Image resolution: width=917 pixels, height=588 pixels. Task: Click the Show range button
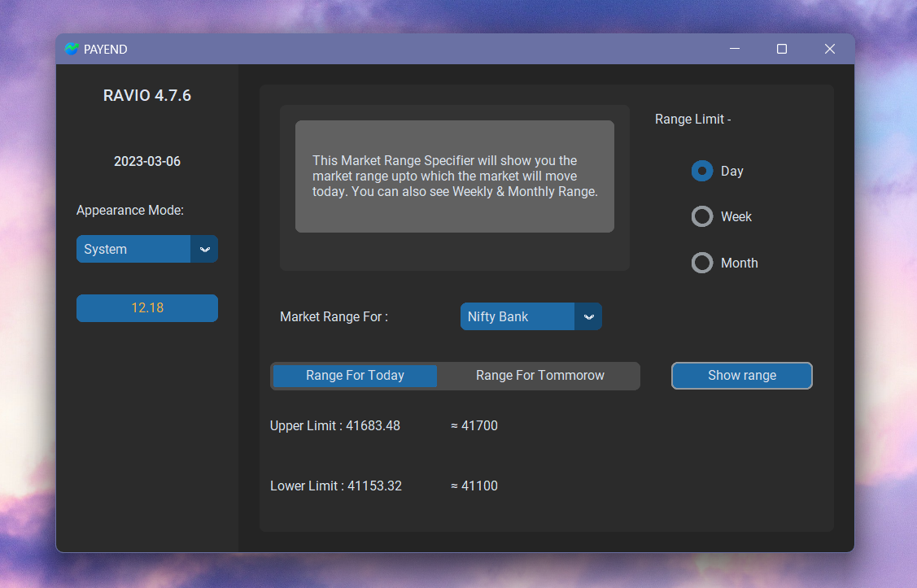[741, 375]
